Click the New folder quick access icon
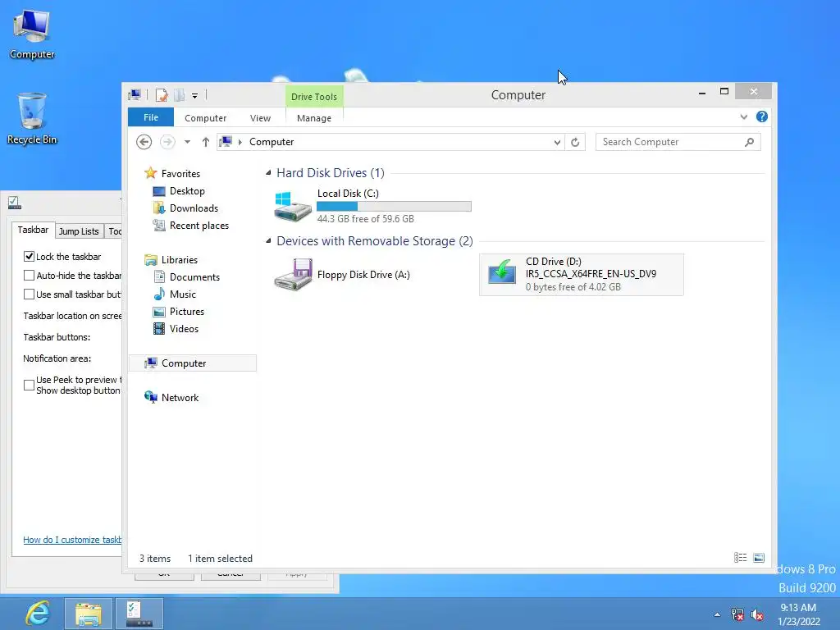The height and width of the screenshot is (630, 840). (179, 95)
